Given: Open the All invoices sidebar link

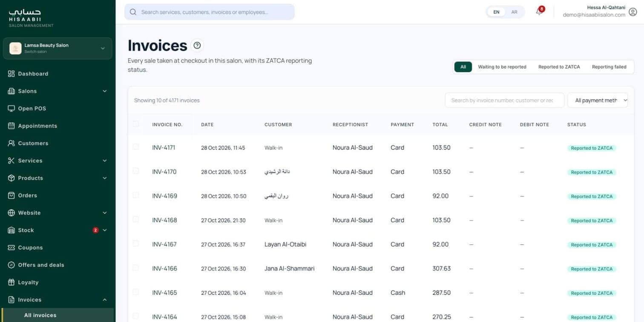Looking at the screenshot, I should [x=57, y=316].
